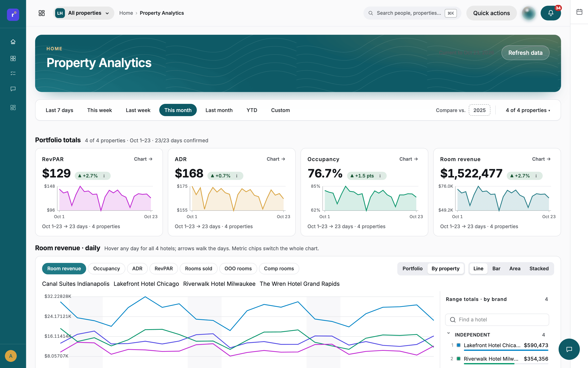The width and height of the screenshot is (588, 368).
Task: Open the 4 of 4 properties dropdown
Action: 528,110
